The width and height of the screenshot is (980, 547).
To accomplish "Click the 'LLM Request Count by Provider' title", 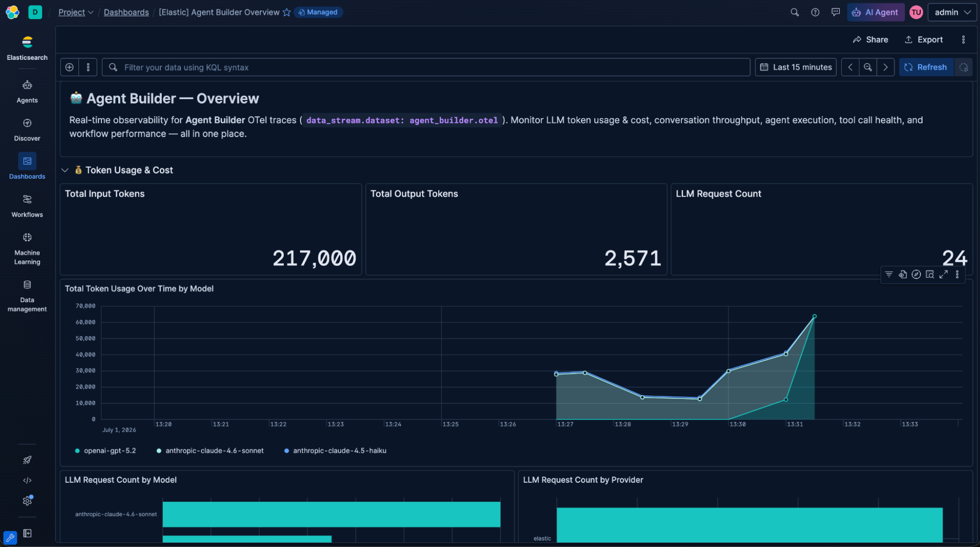I will point(583,480).
